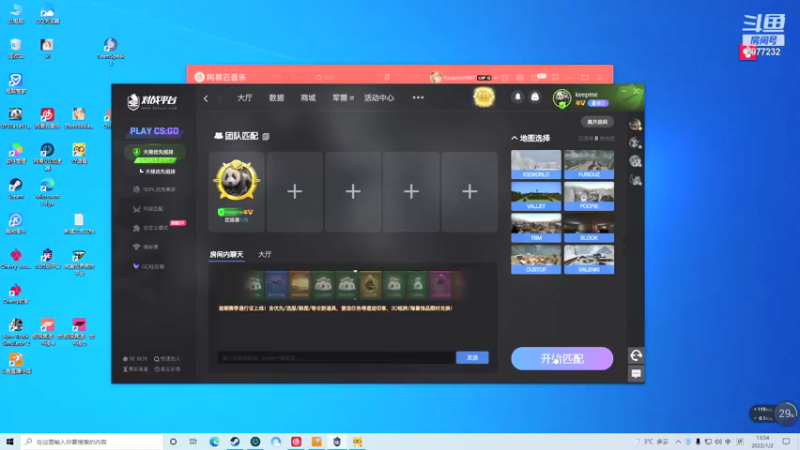Open the 商城 navigation item
The height and width of the screenshot is (450, 800).
308,97
